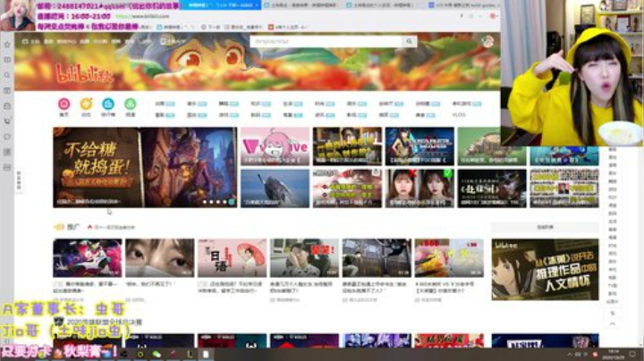The width and height of the screenshot is (644, 361).
Task: Click the bookmark with the orange-red favicon
Action: point(287,27)
